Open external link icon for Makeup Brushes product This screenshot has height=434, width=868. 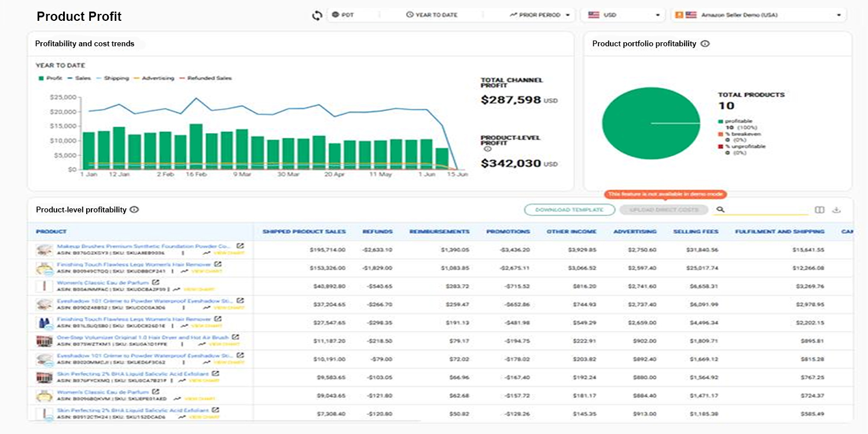click(x=240, y=246)
